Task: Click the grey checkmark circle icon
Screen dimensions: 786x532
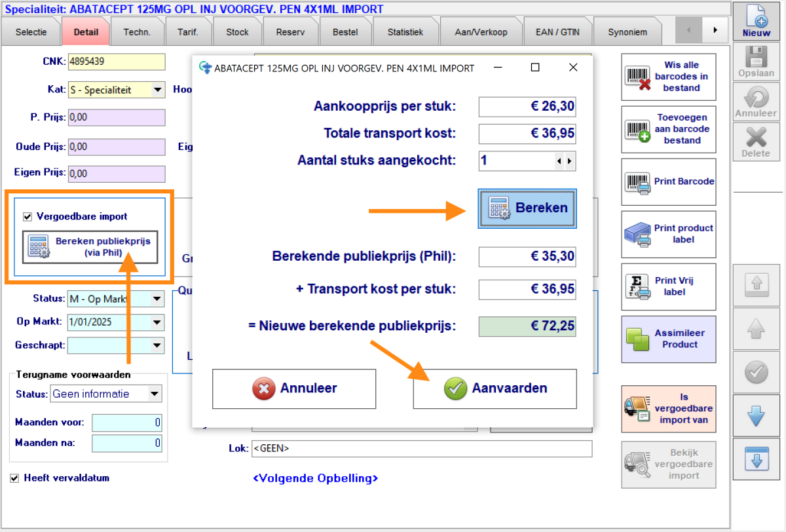Action: pos(757,372)
